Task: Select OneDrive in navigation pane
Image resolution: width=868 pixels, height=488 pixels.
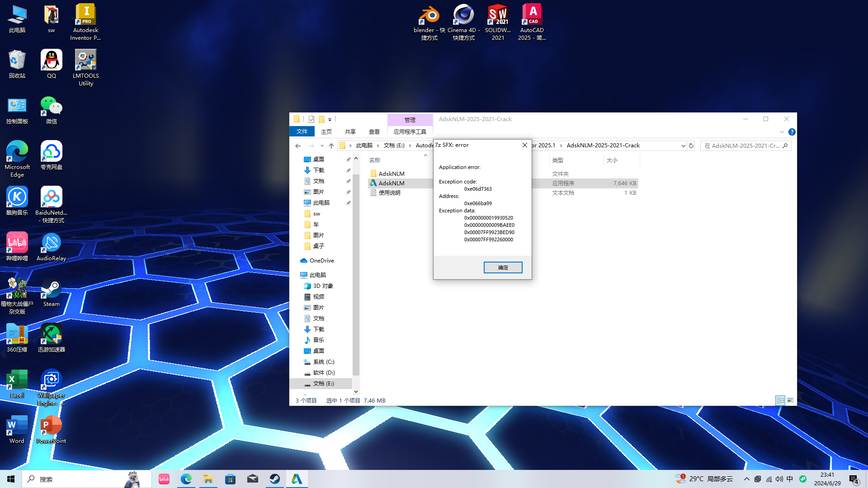Action: coord(321,261)
